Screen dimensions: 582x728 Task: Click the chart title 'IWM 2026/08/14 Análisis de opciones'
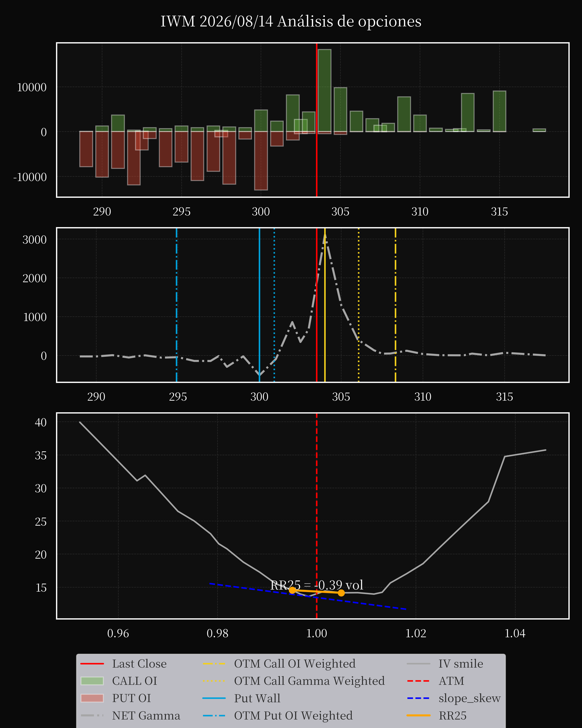pyautogui.click(x=291, y=22)
